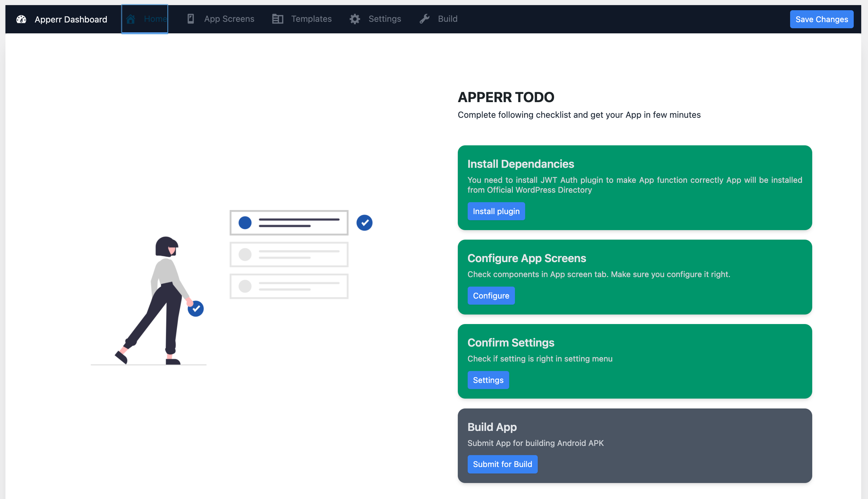
Task: Click Install plugin in Install Dependancies card
Action: pyautogui.click(x=496, y=211)
